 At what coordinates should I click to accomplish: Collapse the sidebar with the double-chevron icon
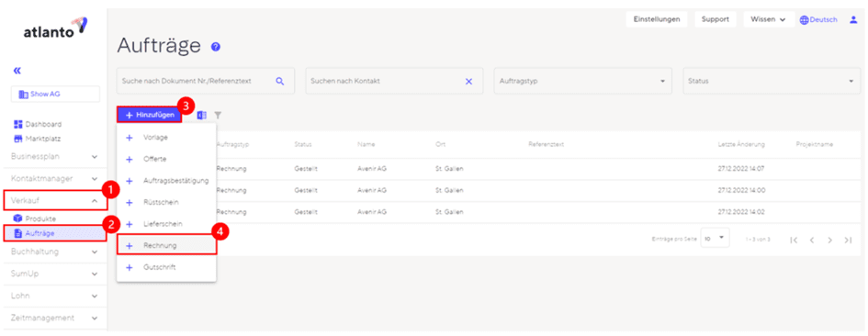tap(17, 71)
